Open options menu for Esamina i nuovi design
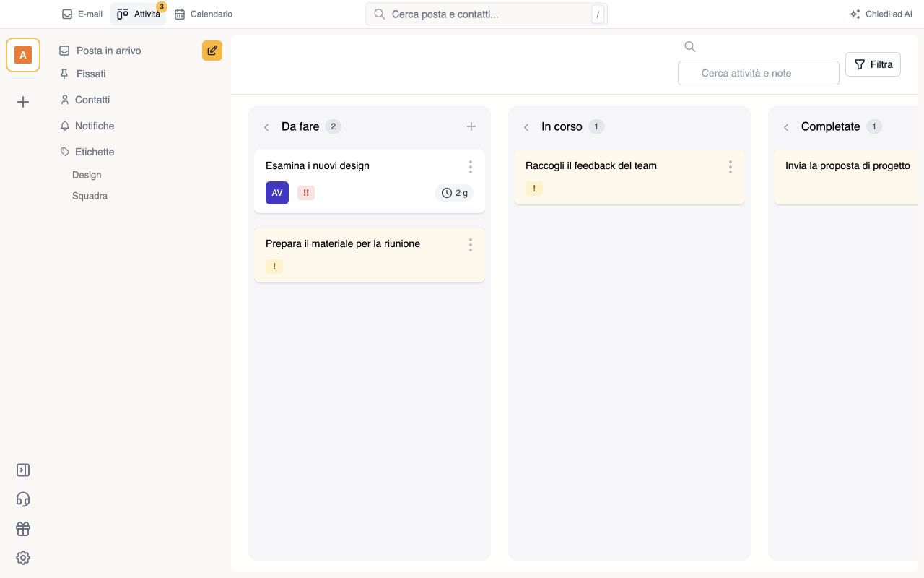Viewport: 924px width, 578px height. (471, 167)
